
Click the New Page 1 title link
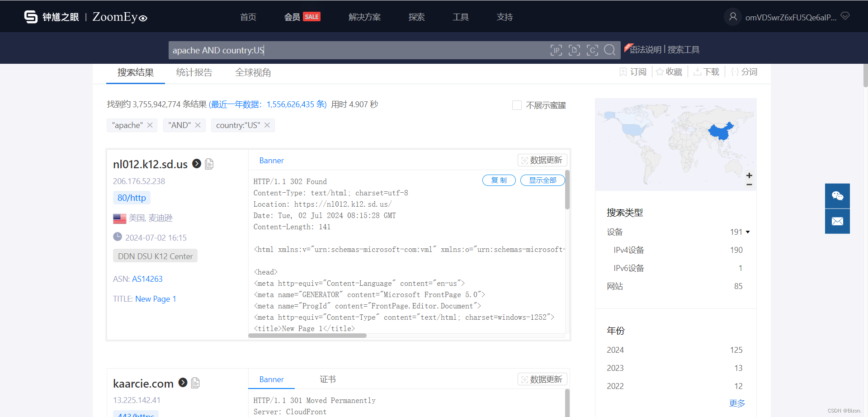pyautogui.click(x=156, y=299)
